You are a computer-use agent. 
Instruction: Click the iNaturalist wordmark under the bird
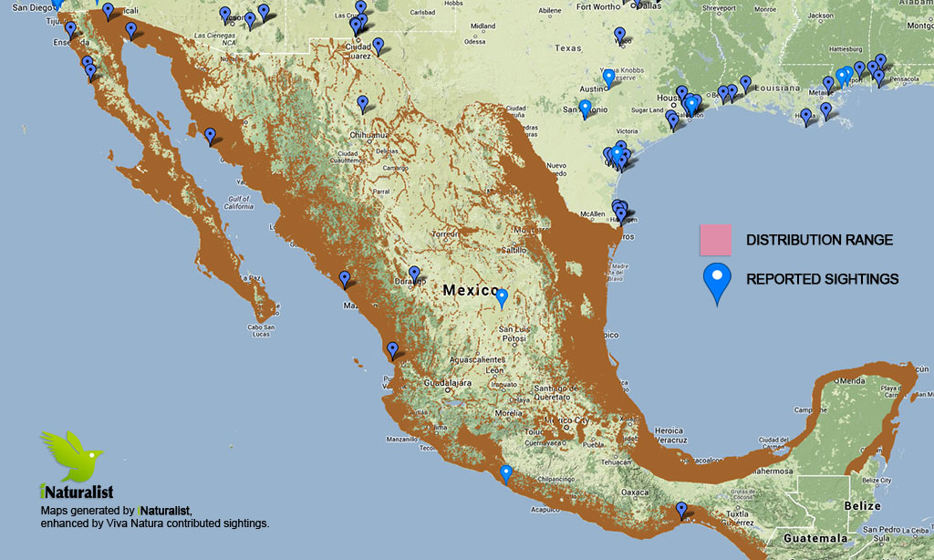(77, 492)
